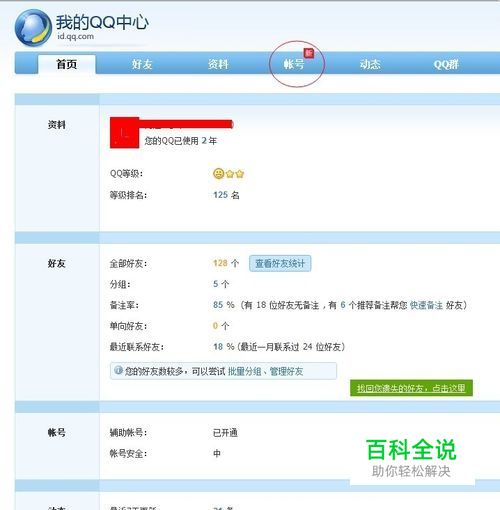Click the 帐号安全 level value 中
This screenshot has height=510, width=500.
(x=217, y=453)
